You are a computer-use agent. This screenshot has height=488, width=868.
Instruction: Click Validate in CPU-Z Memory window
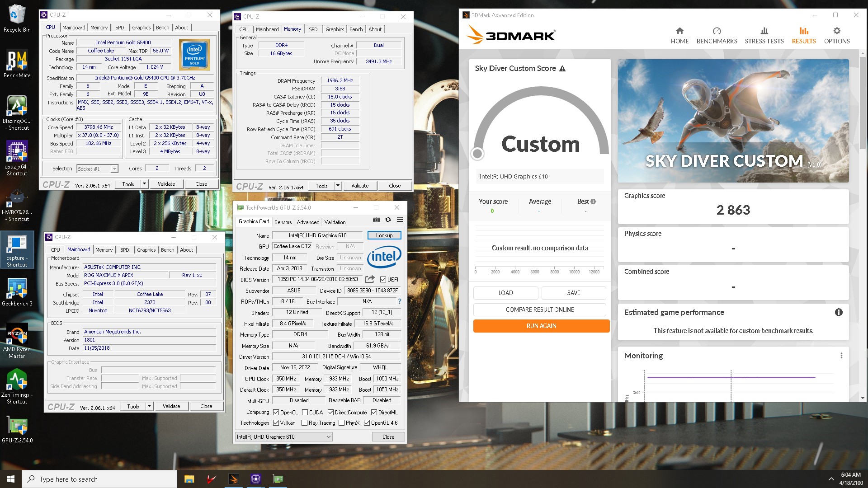[x=360, y=186]
